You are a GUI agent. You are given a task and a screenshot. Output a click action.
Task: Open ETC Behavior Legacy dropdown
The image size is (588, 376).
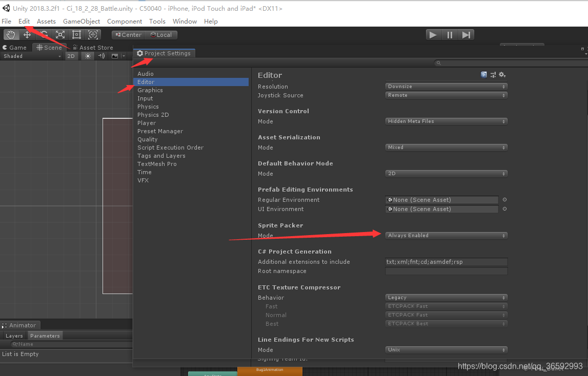pos(446,298)
